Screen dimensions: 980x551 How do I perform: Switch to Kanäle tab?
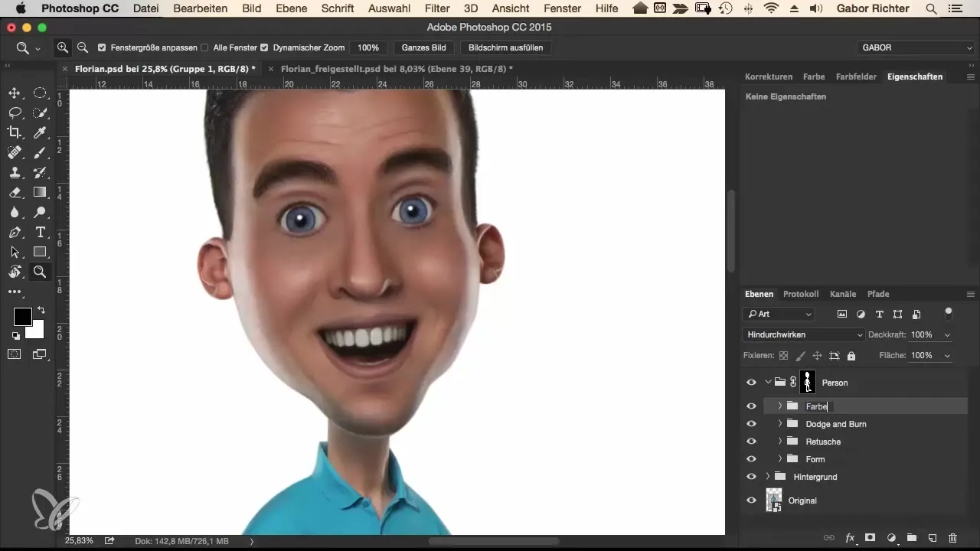[843, 294]
